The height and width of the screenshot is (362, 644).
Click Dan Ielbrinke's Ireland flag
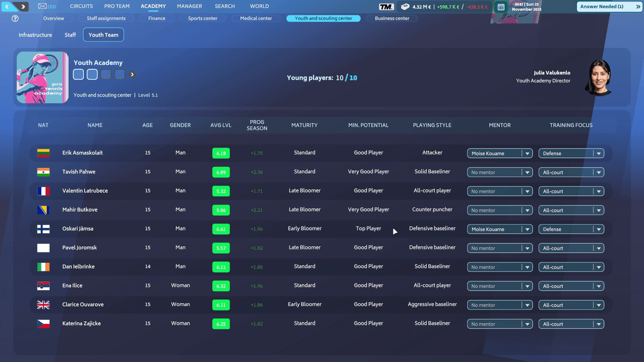pos(43,267)
